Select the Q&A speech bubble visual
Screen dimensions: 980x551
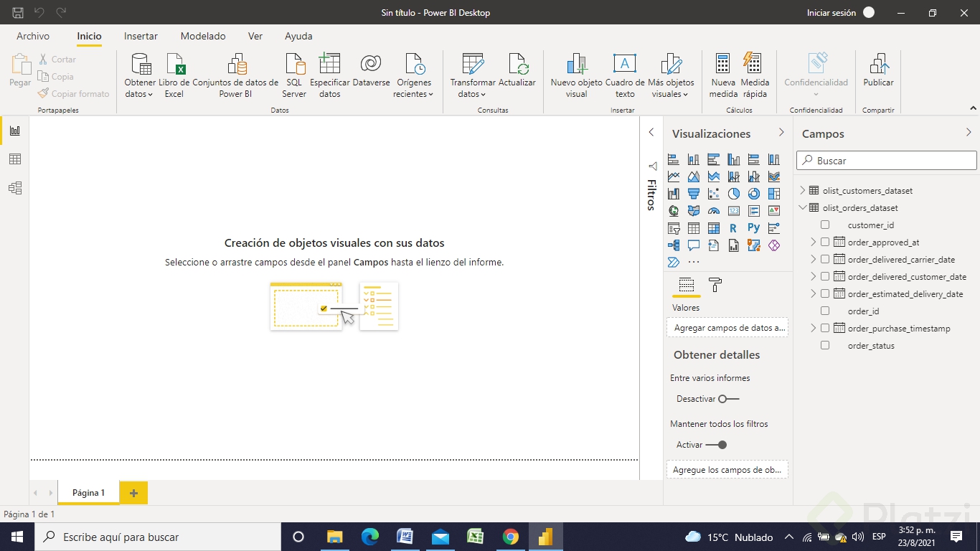pos(693,245)
